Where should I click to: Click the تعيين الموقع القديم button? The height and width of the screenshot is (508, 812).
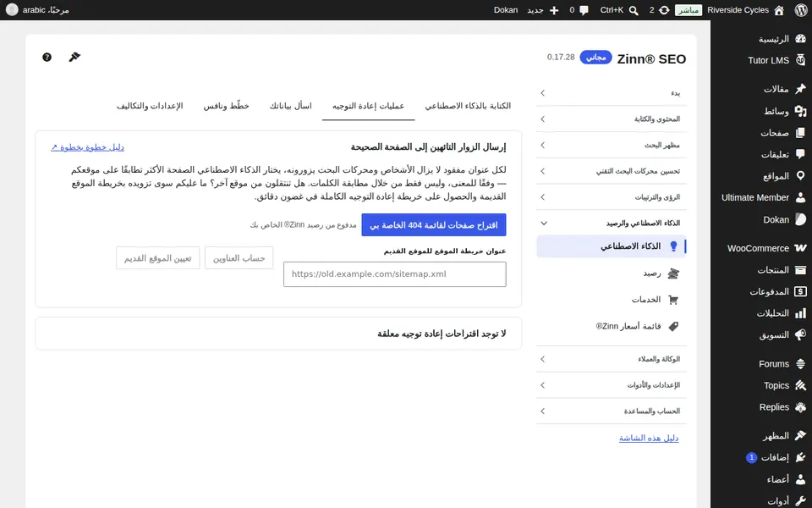(158, 258)
